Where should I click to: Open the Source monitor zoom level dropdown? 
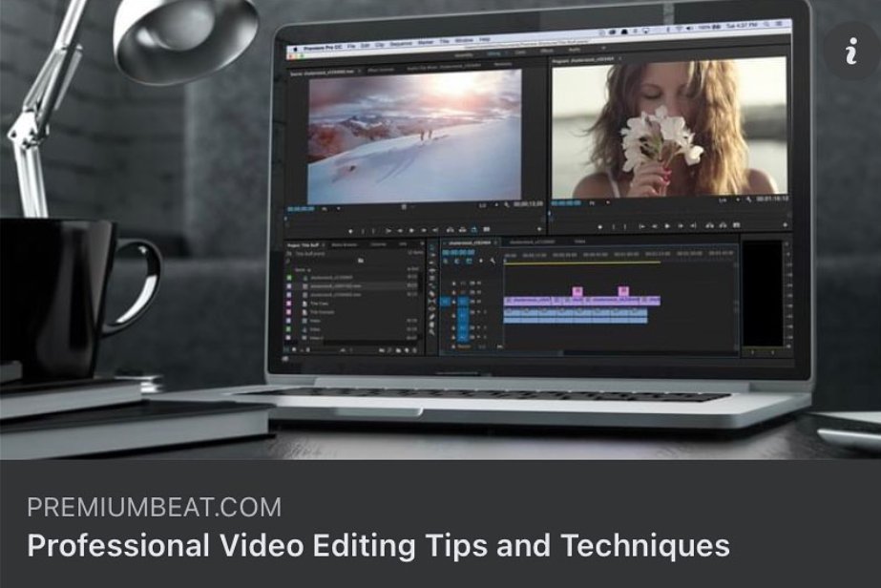pos(331,209)
